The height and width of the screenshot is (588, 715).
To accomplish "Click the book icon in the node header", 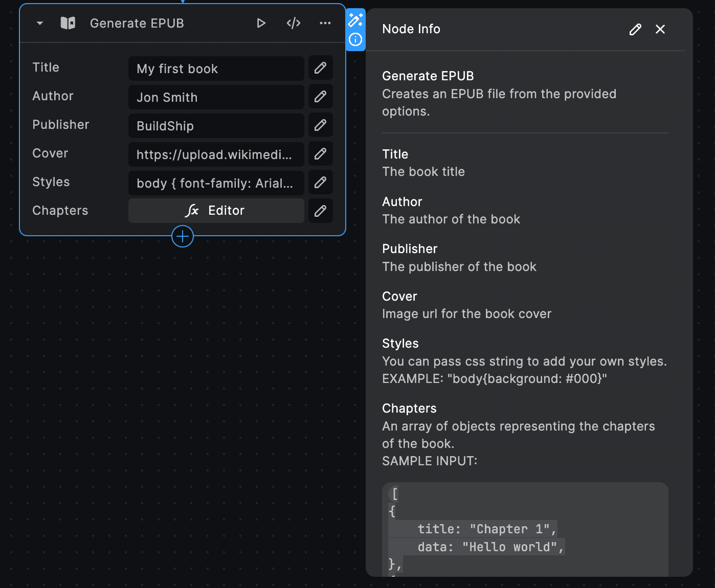I will click(67, 23).
